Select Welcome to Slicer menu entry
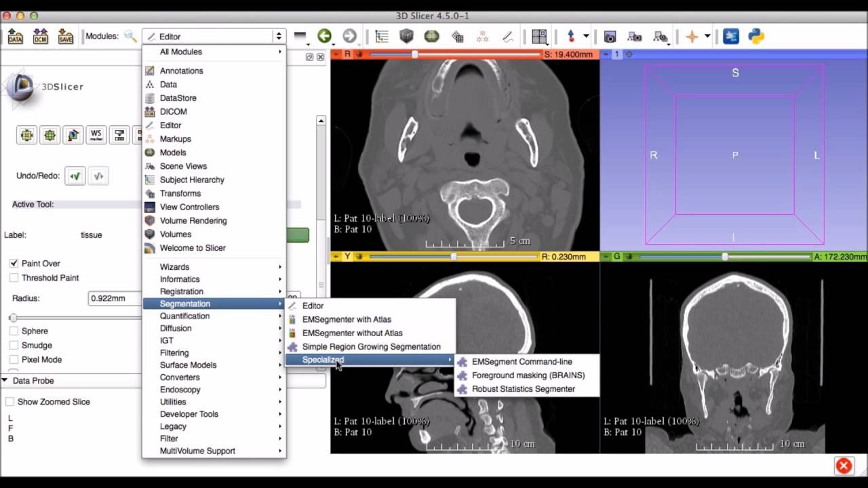The width and height of the screenshot is (868, 488). click(214, 247)
